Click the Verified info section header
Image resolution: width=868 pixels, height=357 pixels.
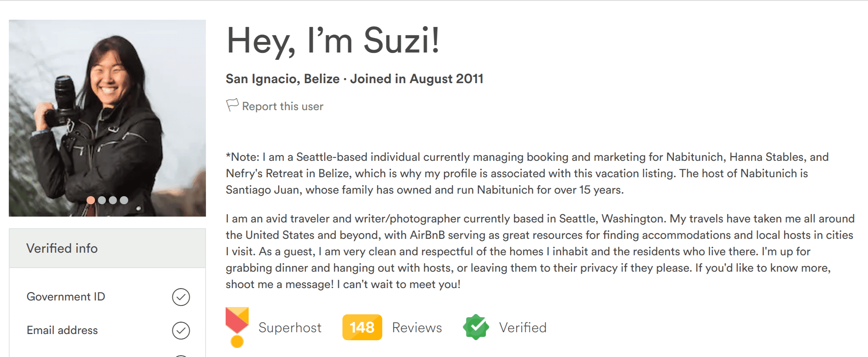(x=61, y=248)
